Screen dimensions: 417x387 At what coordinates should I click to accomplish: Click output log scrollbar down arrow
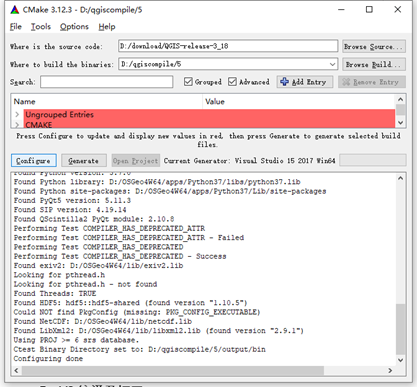tap(401, 360)
